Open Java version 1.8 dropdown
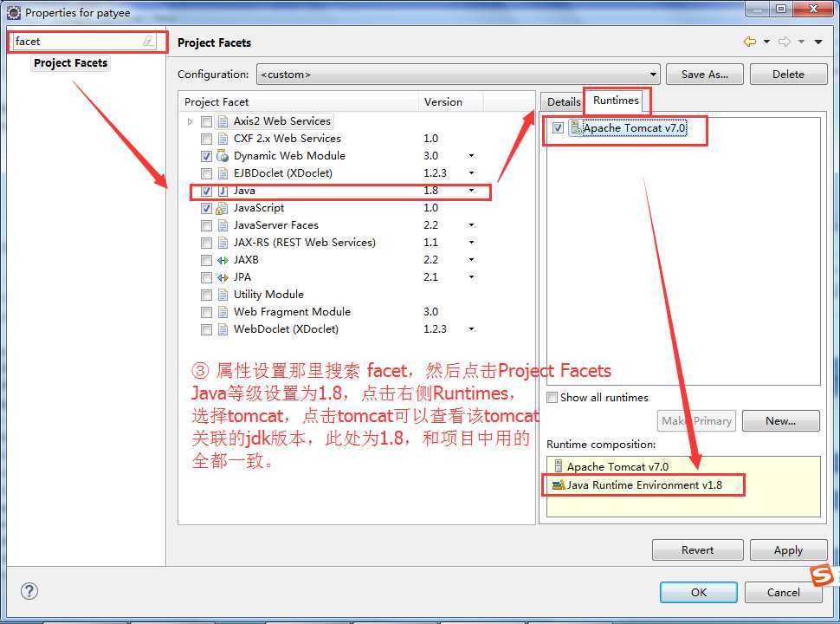 471,191
